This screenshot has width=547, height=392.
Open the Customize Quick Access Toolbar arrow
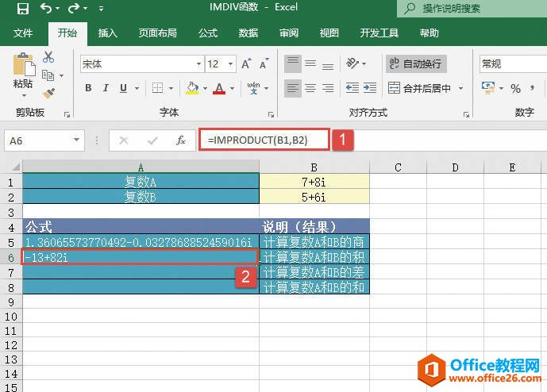pyautogui.click(x=101, y=9)
